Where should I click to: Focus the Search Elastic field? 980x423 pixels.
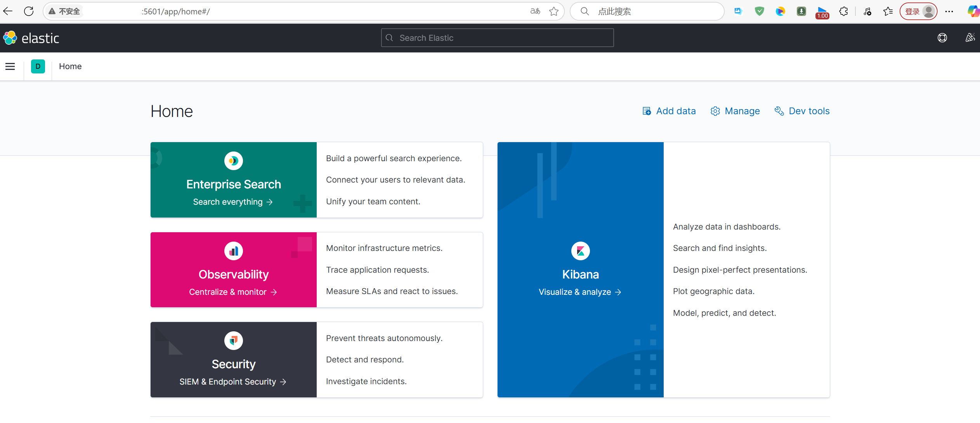click(497, 38)
